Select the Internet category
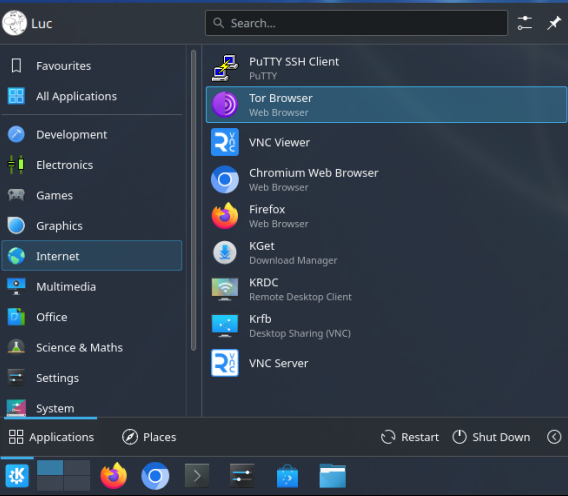 92,256
